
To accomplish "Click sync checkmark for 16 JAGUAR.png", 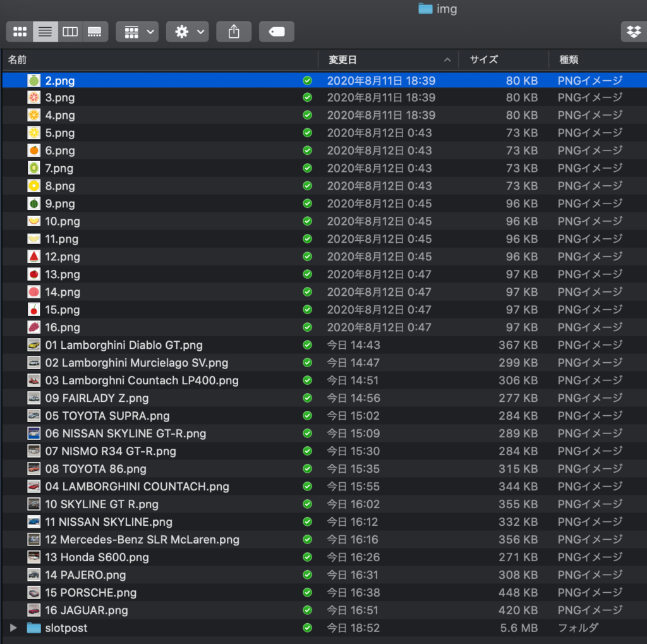I will coord(307,611).
